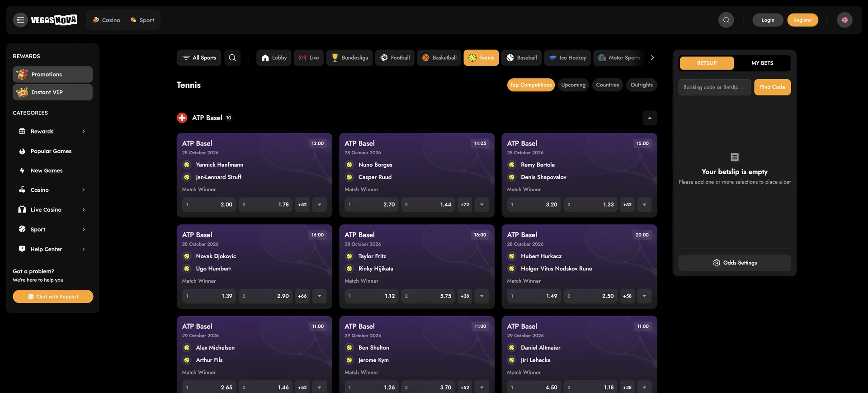Click the Find Code button
Screen dimensions: 868x393
point(772,87)
